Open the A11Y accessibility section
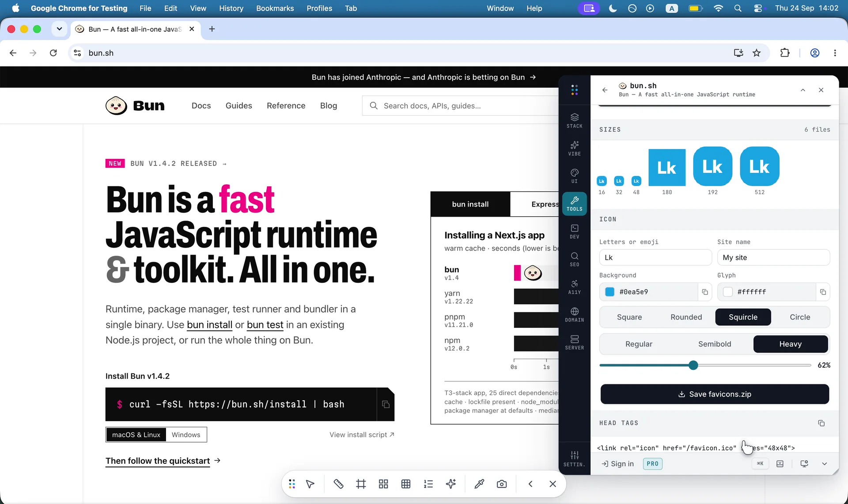Screen dimensions: 848x504 click(574, 287)
